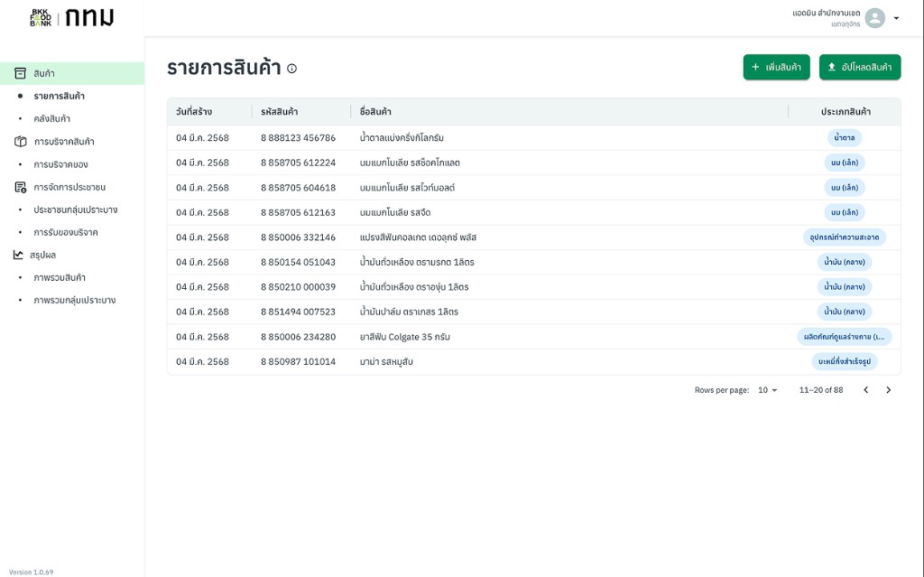Open the Rows per page dropdown
The height and width of the screenshot is (577, 924).
point(768,390)
